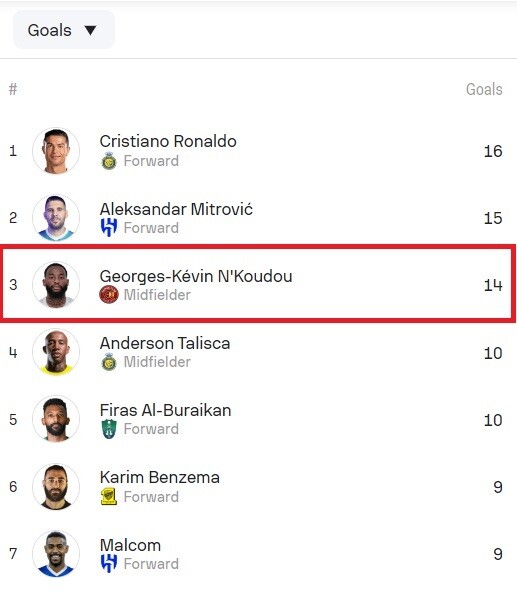
Task: Open the Goals stat dropdown
Action: point(63,30)
